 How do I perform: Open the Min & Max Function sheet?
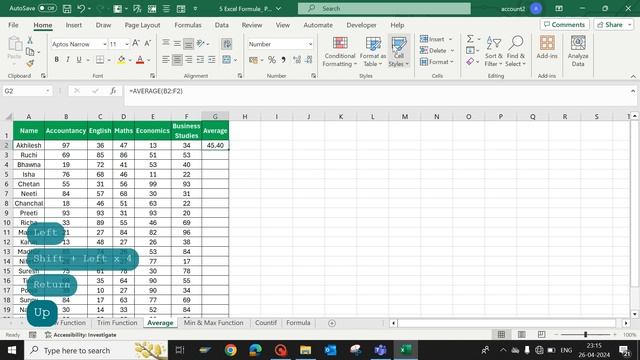click(x=213, y=323)
